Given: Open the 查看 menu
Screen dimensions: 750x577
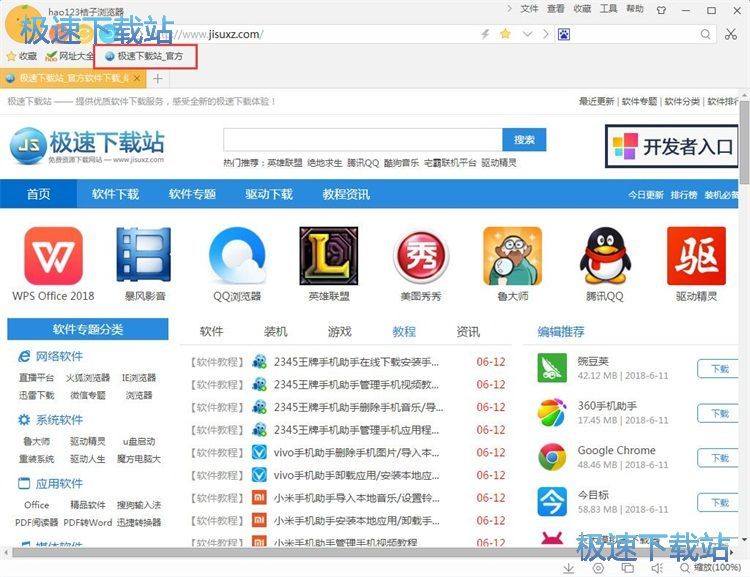Looking at the screenshot, I should (x=555, y=9).
